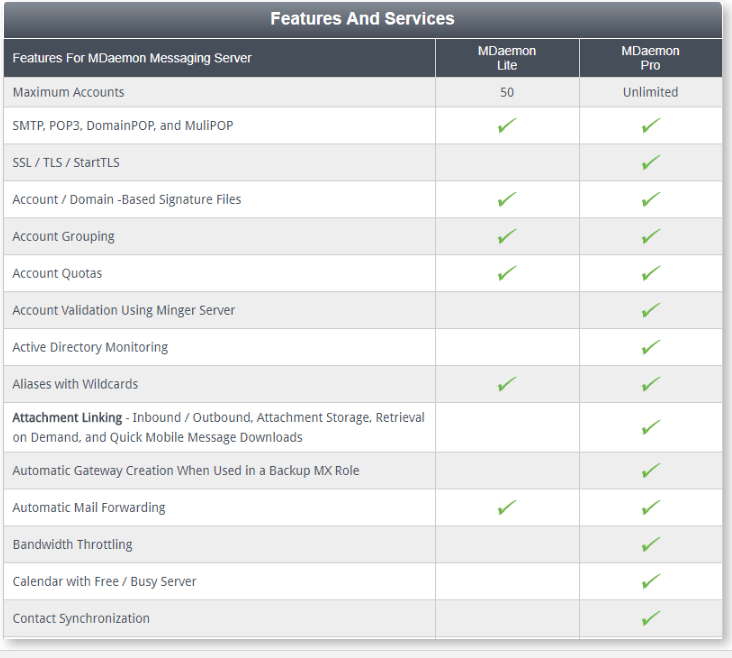This screenshot has width=732, height=658.
Task: Click the MDaemon Lite checkmark for SMTP, POP3
Action: pos(507,125)
